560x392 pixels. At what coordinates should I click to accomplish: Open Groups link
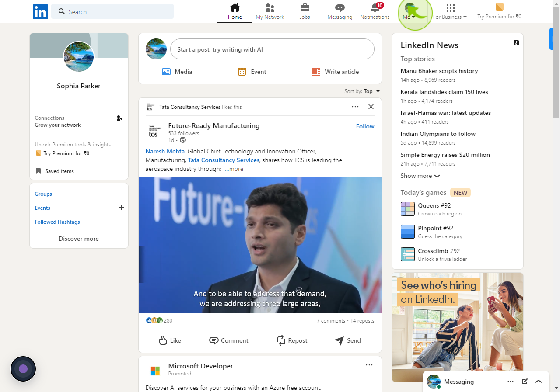point(43,194)
